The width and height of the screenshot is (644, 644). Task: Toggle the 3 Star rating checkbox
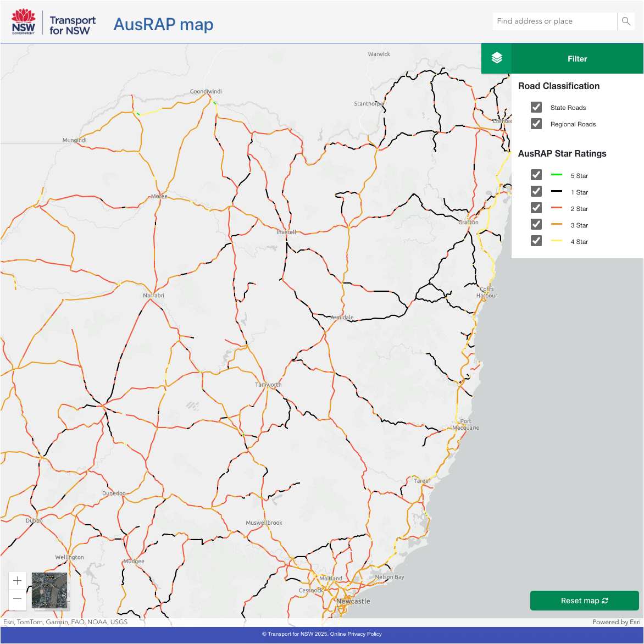coord(536,224)
